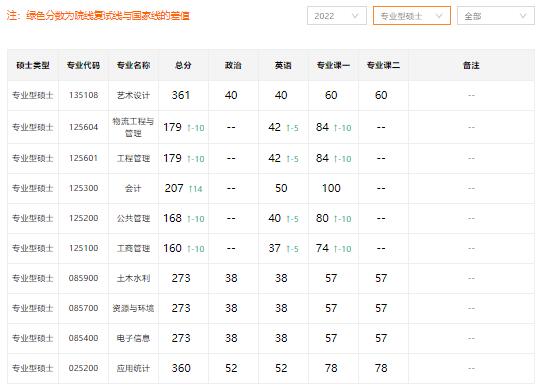Click total score 160

[172, 248]
